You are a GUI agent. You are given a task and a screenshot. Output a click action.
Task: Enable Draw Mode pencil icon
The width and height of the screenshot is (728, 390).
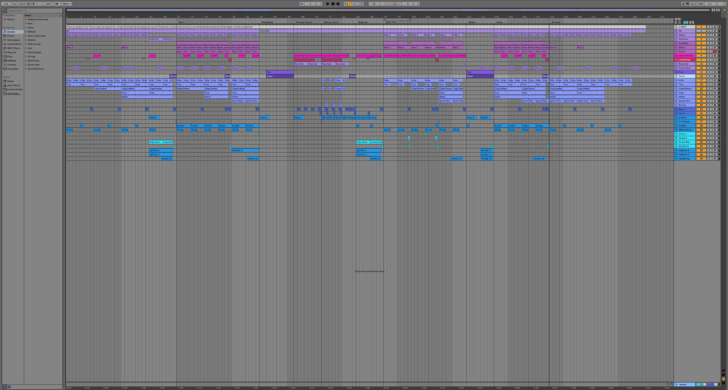[x=683, y=4]
